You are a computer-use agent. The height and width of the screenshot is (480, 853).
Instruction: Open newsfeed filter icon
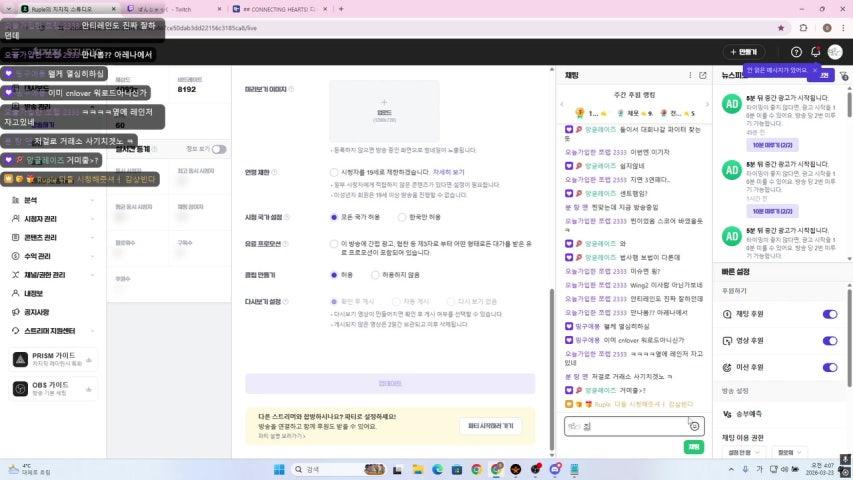(x=844, y=76)
